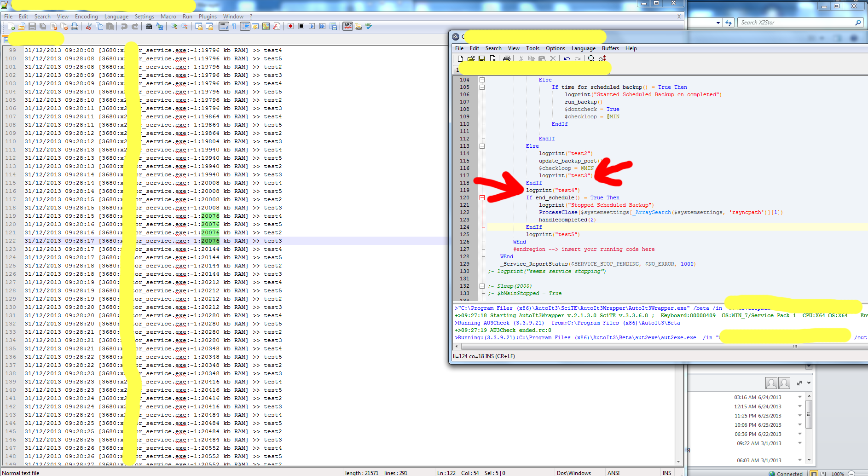The width and height of the screenshot is (868, 476).
Task: Click Save icon in Notepad++ toolbar
Action: click(32, 26)
